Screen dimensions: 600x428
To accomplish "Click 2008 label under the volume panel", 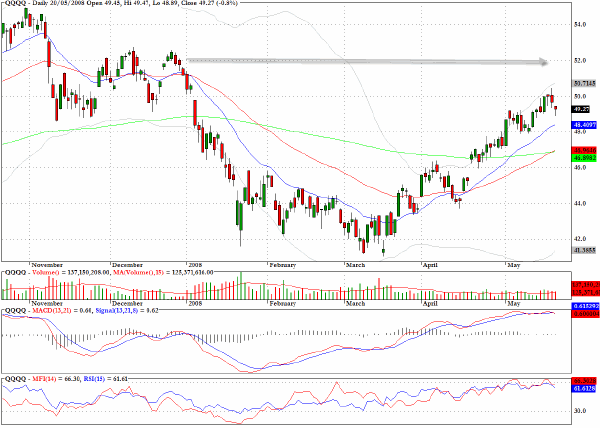I will [x=195, y=304].
